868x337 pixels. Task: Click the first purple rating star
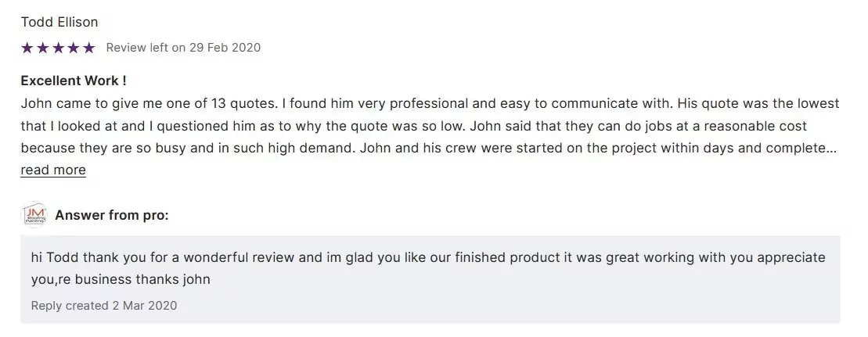coord(27,48)
